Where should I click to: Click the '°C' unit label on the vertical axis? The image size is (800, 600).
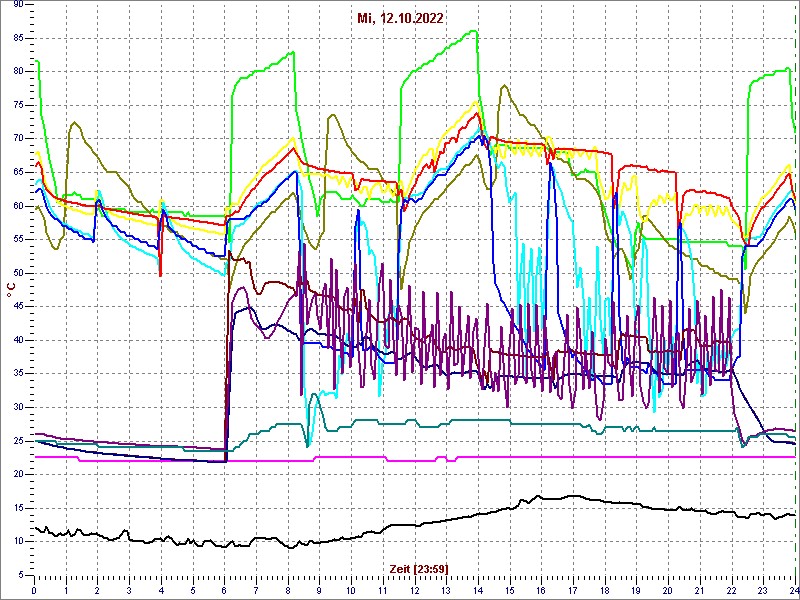coord(11,291)
